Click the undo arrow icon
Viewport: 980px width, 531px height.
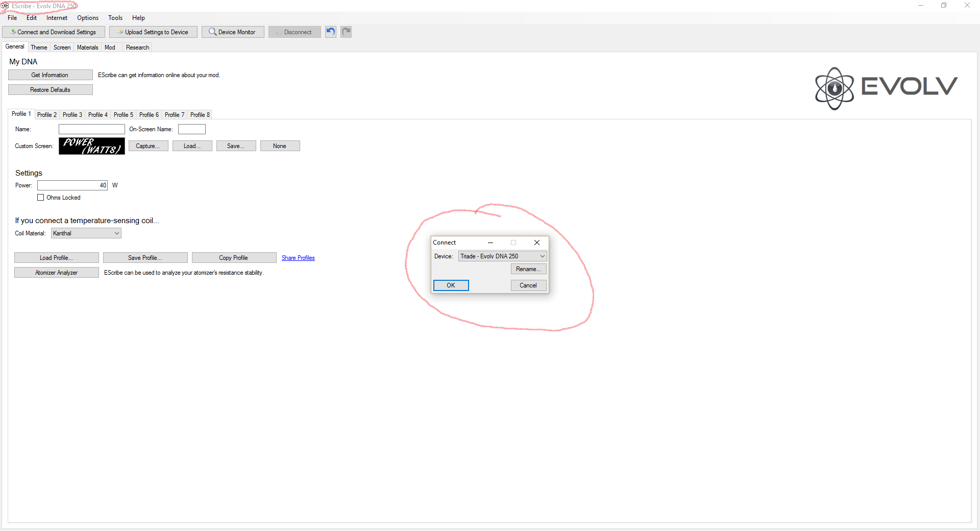(331, 32)
